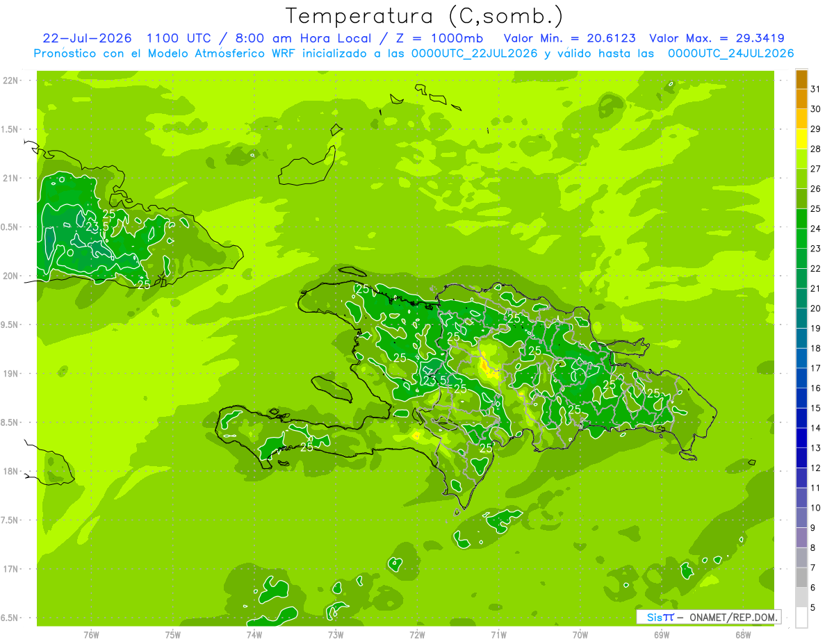Click the '17N' latitude label
834x644 pixels.
[11, 569]
